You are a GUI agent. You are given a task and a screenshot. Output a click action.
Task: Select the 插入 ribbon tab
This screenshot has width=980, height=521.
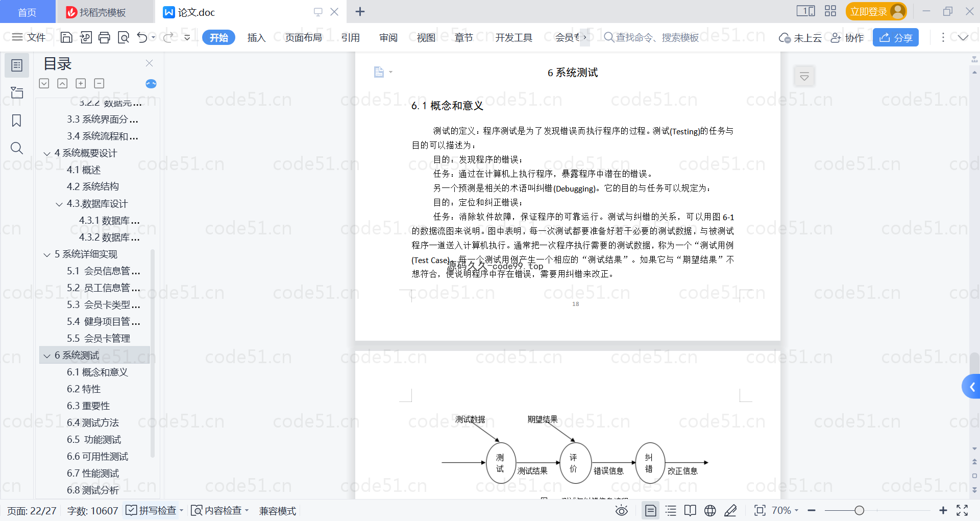[x=256, y=37]
